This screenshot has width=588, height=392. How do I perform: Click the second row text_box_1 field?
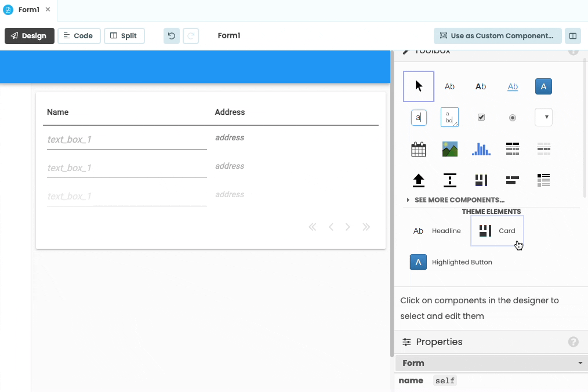127,168
